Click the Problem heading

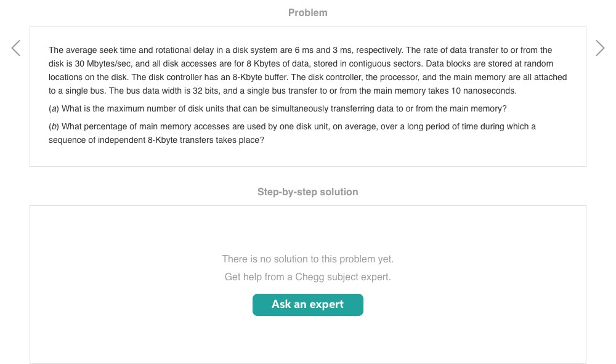(x=307, y=12)
